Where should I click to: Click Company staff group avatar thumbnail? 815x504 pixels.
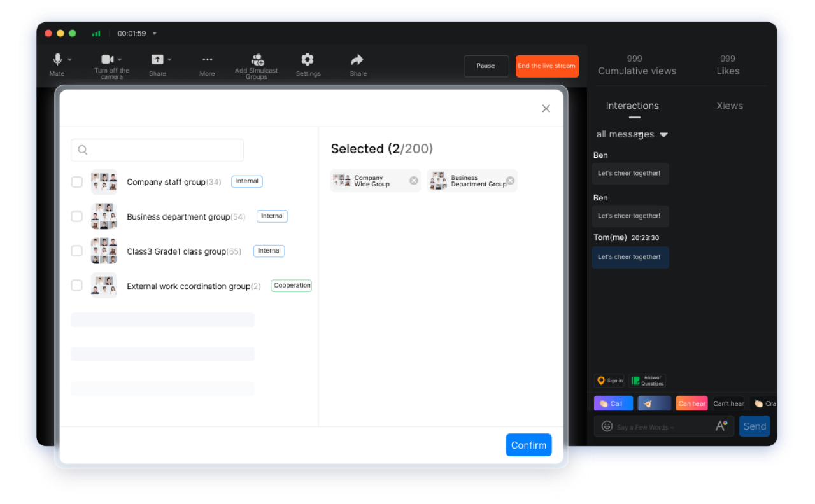point(104,182)
